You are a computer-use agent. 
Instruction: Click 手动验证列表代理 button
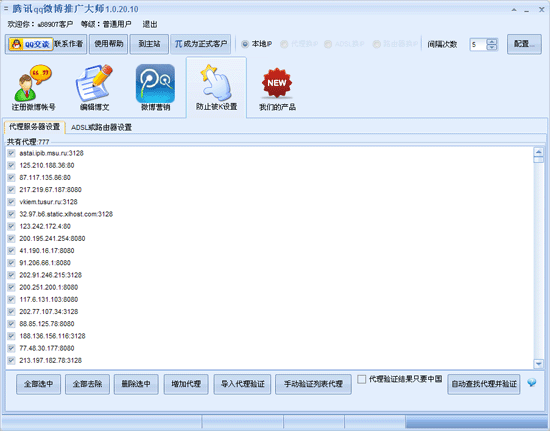313,384
